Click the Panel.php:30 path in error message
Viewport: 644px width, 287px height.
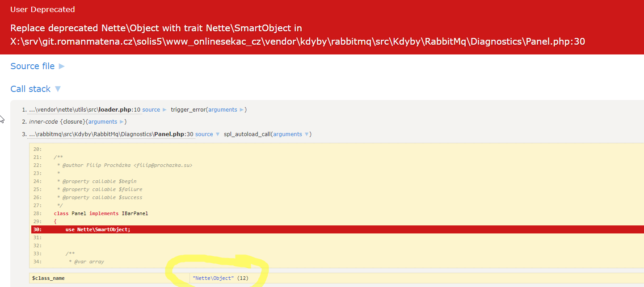click(298, 42)
